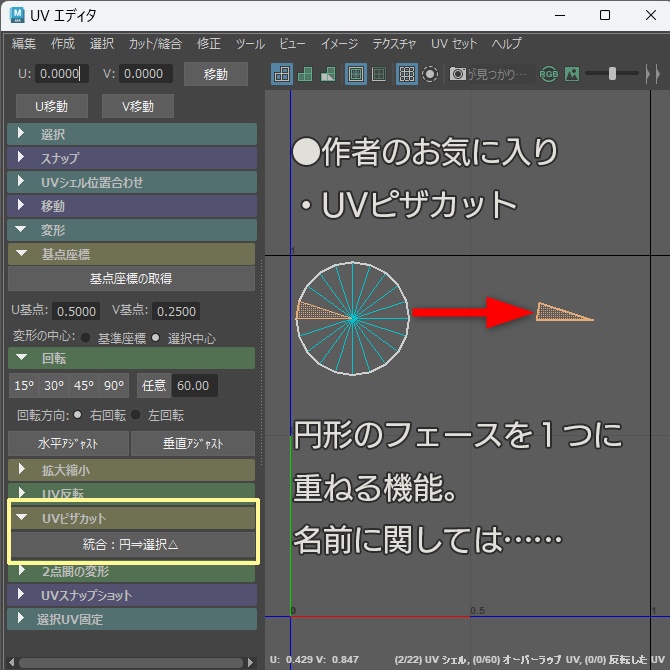Open the ビュー menu
The image size is (670, 670).
292,43
